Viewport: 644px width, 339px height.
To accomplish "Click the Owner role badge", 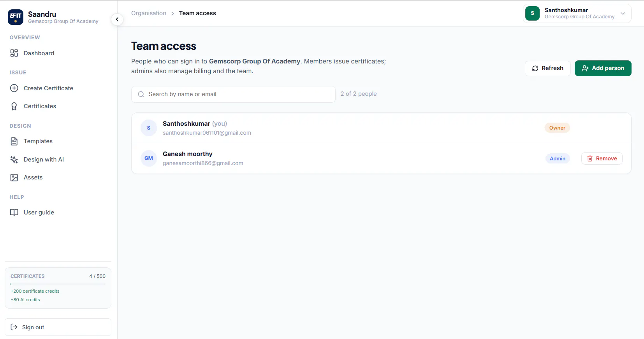I will point(557,128).
